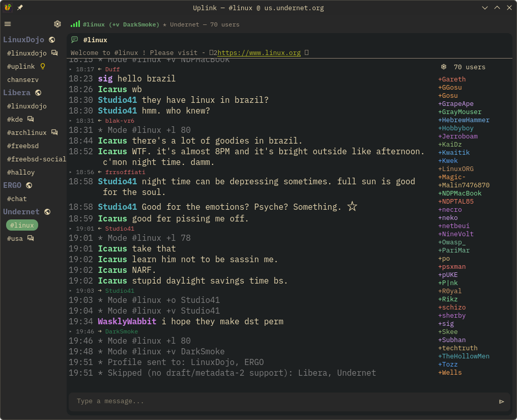Click user +NineVolt in user list
517x420 pixels.
(456, 234)
